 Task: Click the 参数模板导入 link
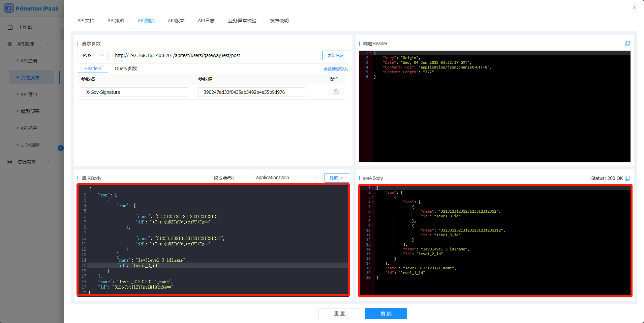coord(335,69)
